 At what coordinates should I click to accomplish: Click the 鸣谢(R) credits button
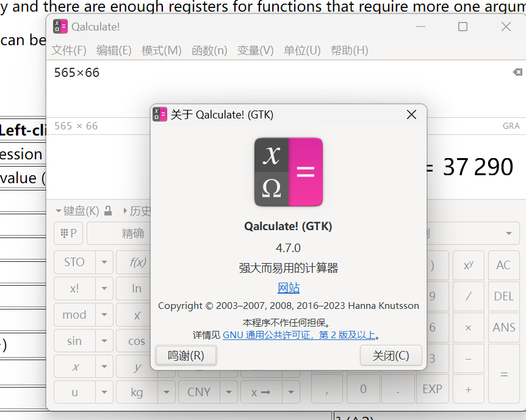[x=186, y=355]
